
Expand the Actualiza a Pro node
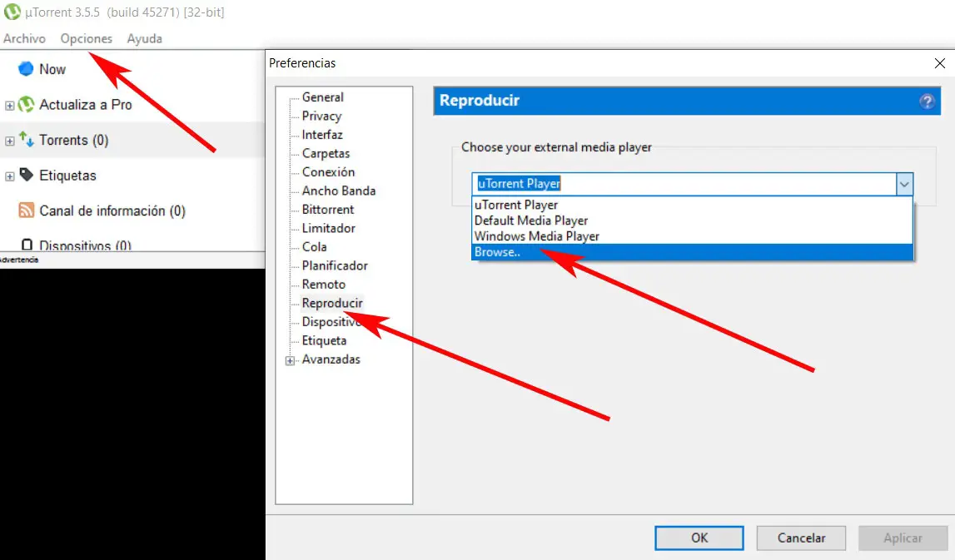click(x=10, y=106)
